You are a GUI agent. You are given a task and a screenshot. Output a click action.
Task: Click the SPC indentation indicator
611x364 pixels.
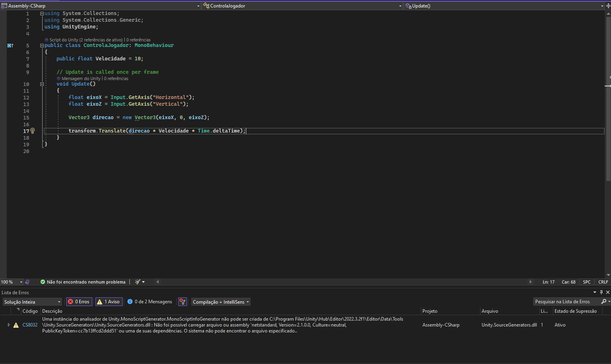pyautogui.click(x=587, y=282)
